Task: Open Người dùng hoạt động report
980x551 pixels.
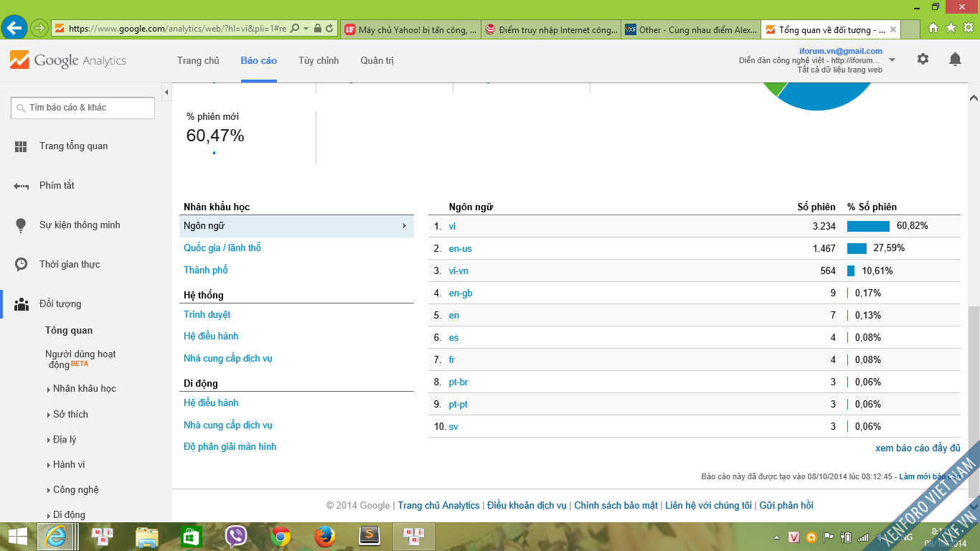Action: pyautogui.click(x=80, y=359)
